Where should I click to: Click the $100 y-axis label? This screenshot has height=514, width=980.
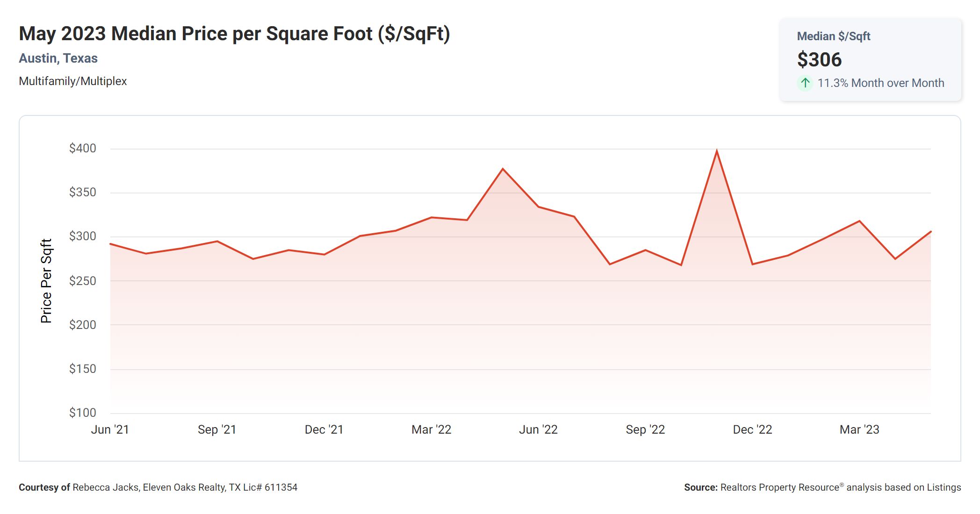click(83, 413)
